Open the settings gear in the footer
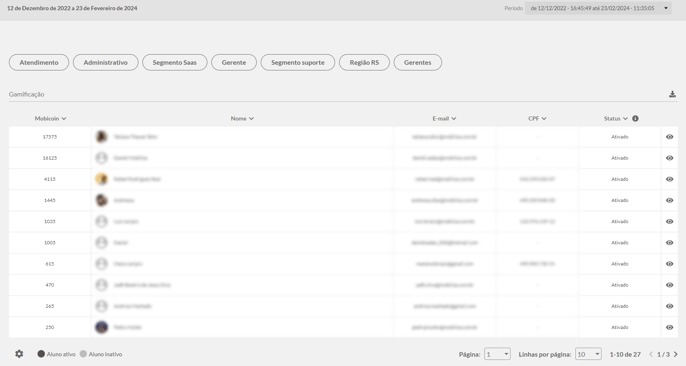686x366 pixels. coord(19,354)
